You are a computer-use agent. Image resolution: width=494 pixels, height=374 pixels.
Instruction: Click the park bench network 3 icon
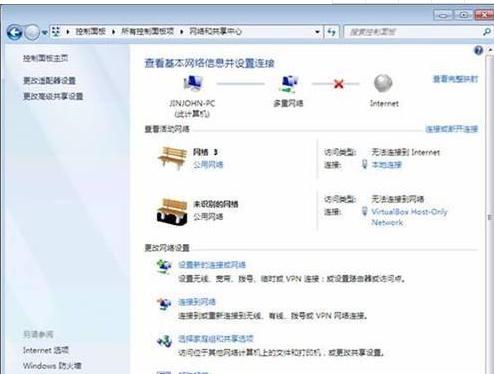172,158
